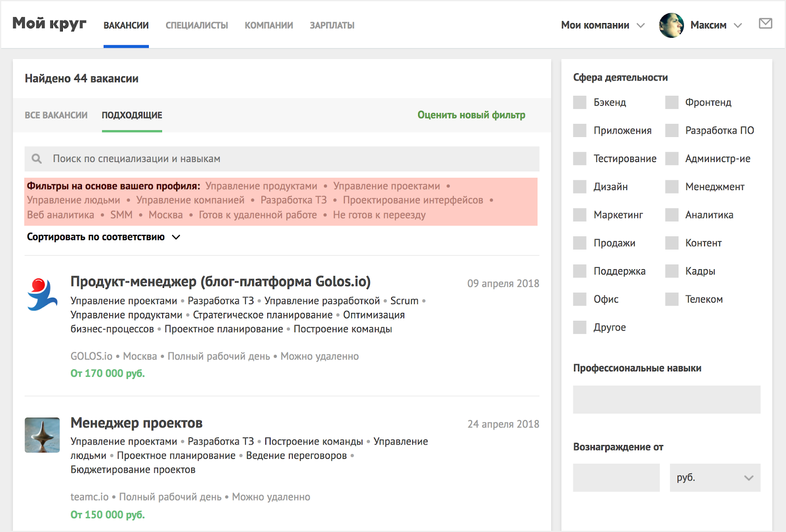Open the Вакансии nav tab
The image size is (786, 532).
[x=126, y=25]
